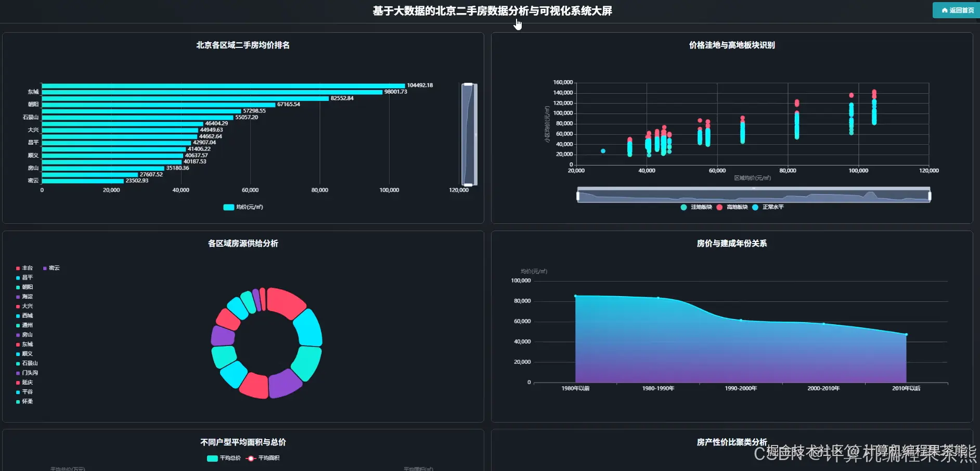Toggle the 门头沟 legend entry
The image size is (980, 471).
point(27,373)
